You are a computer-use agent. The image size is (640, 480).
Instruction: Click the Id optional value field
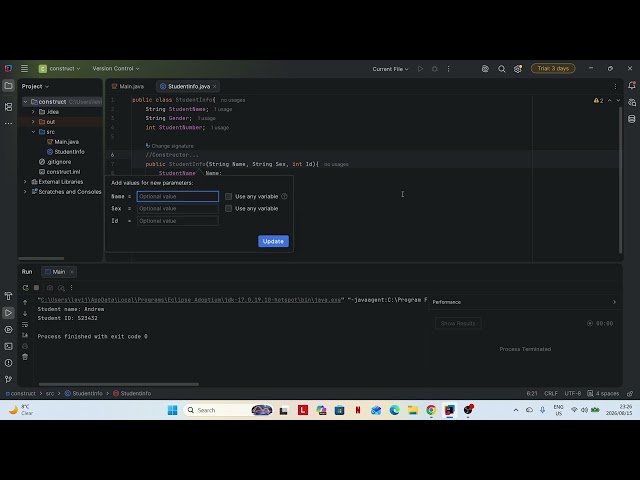[x=178, y=221]
